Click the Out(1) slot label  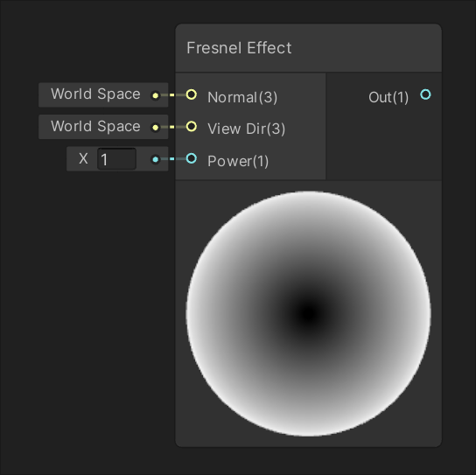point(388,97)
